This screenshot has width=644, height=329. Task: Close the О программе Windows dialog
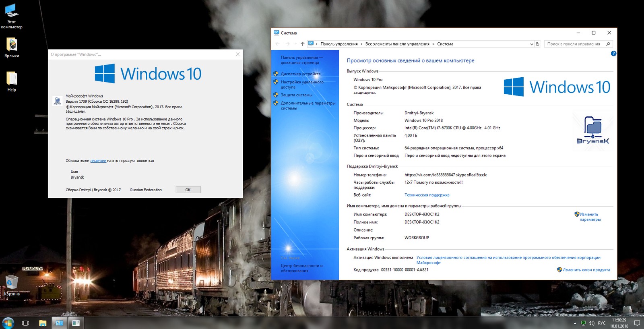coord(237,54)
